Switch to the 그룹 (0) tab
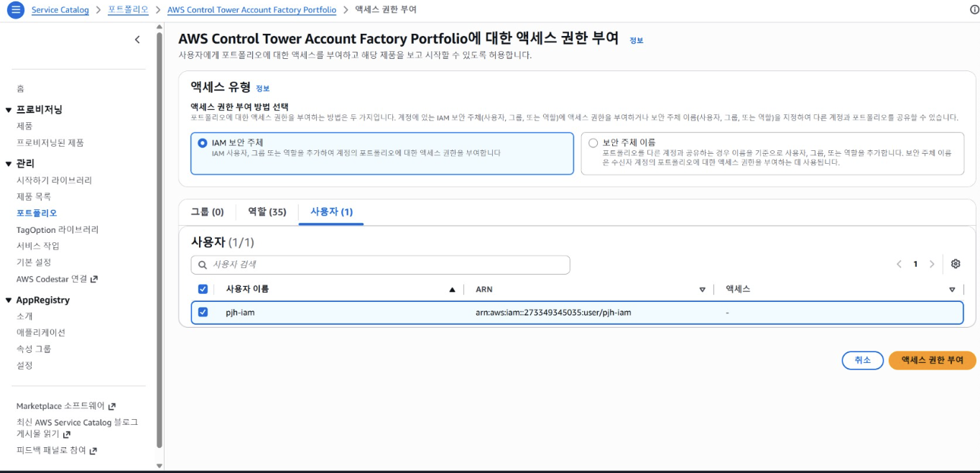The image size is (980, 473). pos(207,211)
